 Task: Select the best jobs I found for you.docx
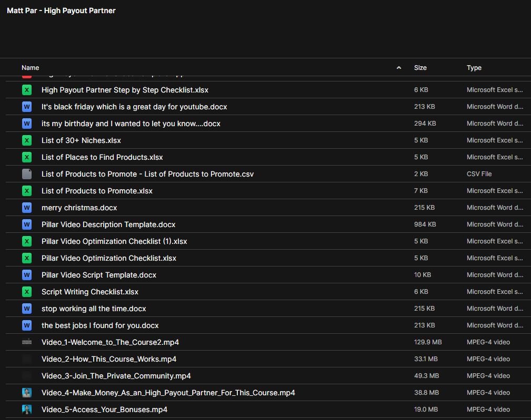point(100,325)
